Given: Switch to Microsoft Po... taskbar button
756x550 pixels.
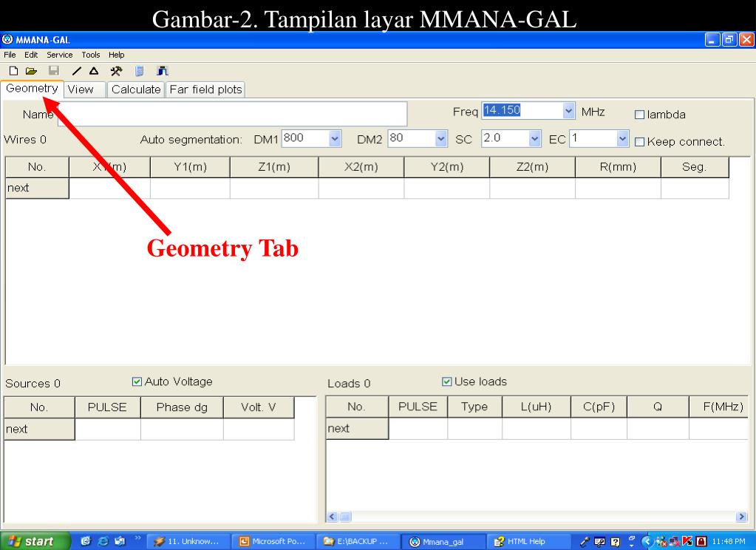Looking at the screenshot, I should 273,541.
